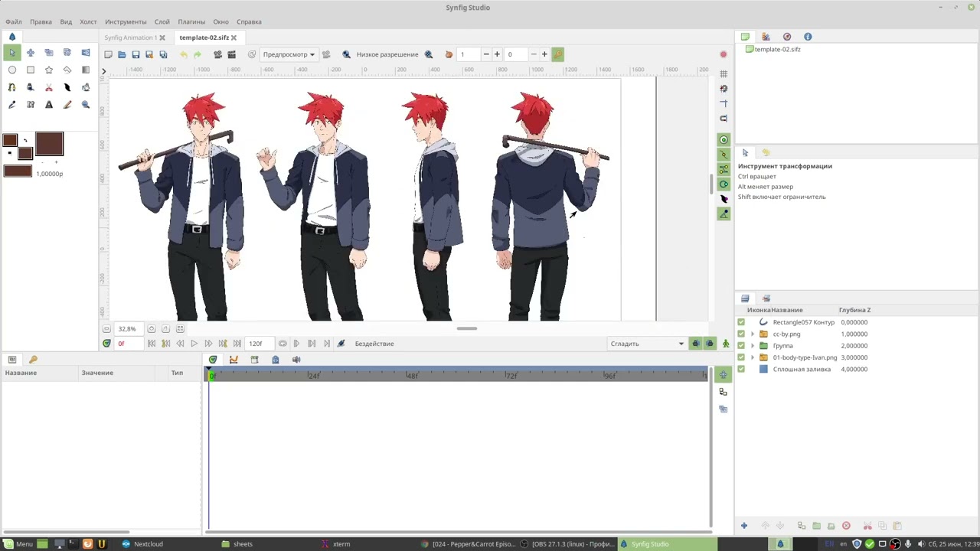Screen dimensions: 980x551
Task: Close the template-02.sifz tab
Action: pos(234,37)
